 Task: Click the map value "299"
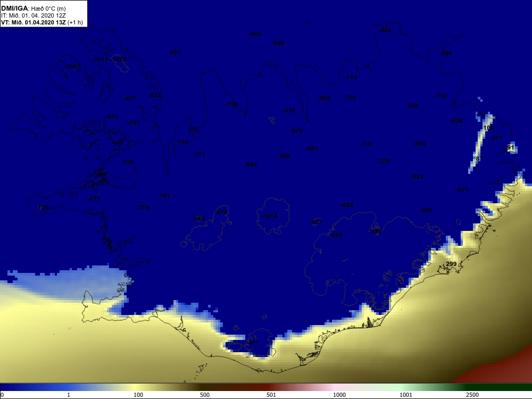pyautogui.click(x=451, y=264)
